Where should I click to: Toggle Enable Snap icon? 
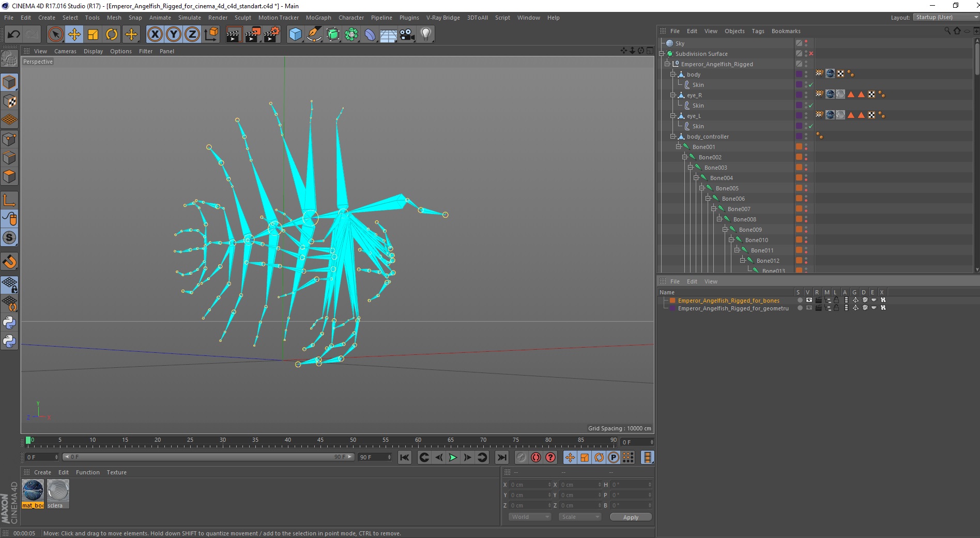(9, 262)
